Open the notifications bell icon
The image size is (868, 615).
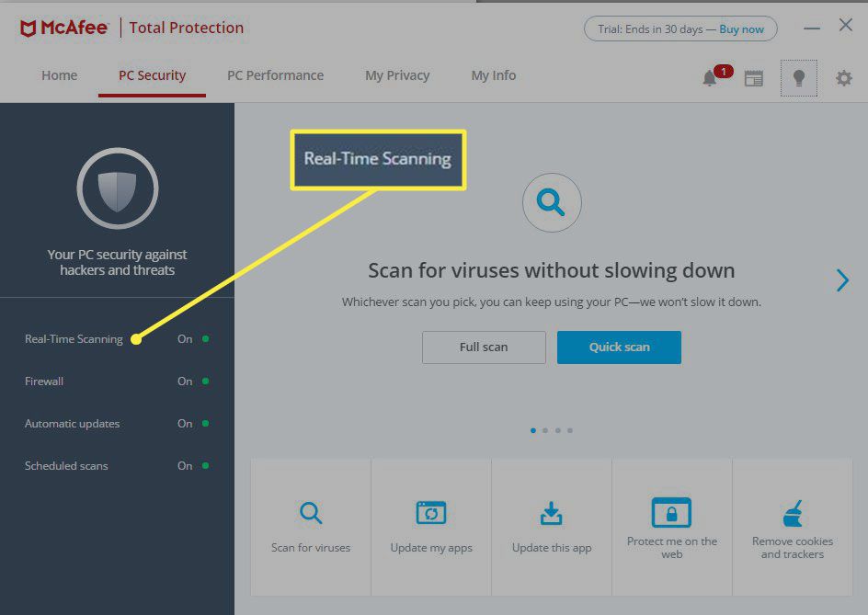point(710,78)
